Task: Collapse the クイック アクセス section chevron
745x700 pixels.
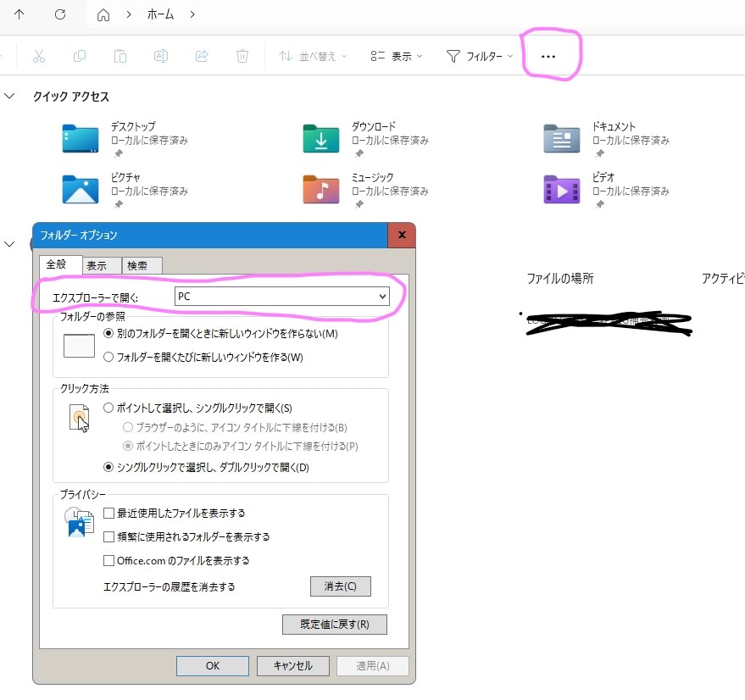Action: click(x=10, y=96)
